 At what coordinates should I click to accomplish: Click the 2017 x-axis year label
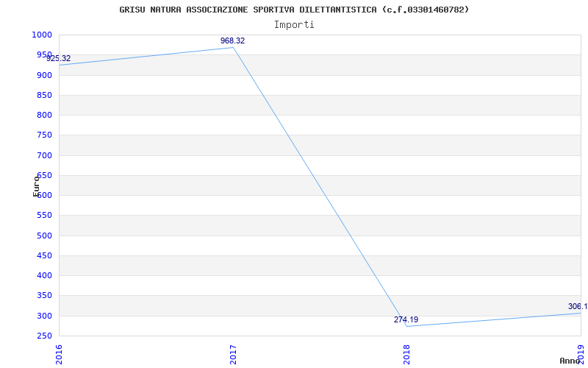[x=233, y=355]
